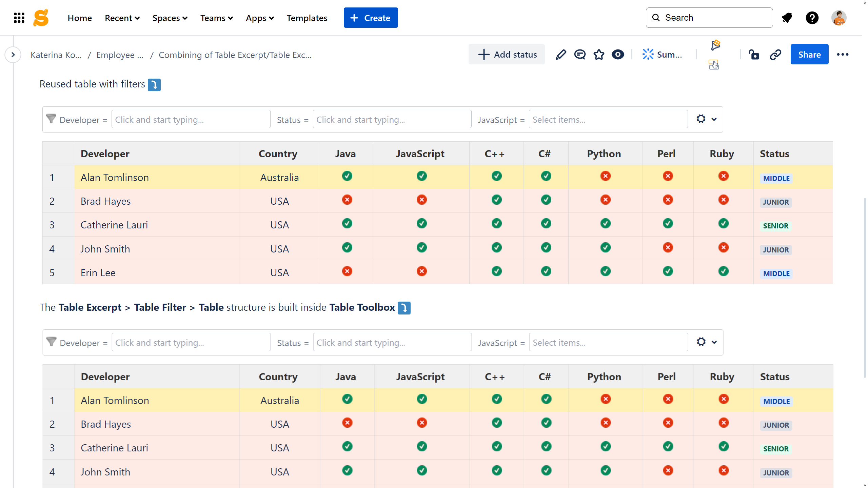The image size is (868, 488).
Task: Open the Spaces dropdown menu
Action: pyautogui.click(x=170, y=18)
